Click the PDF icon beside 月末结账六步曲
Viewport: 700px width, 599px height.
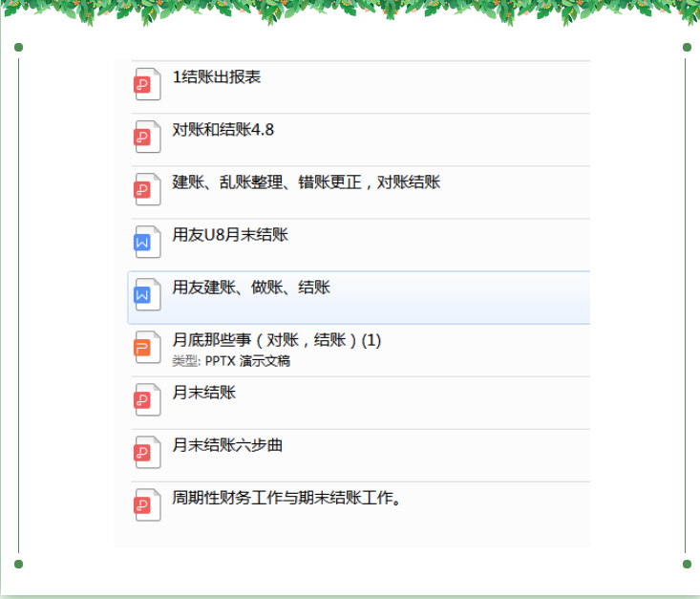click(147, 452)
